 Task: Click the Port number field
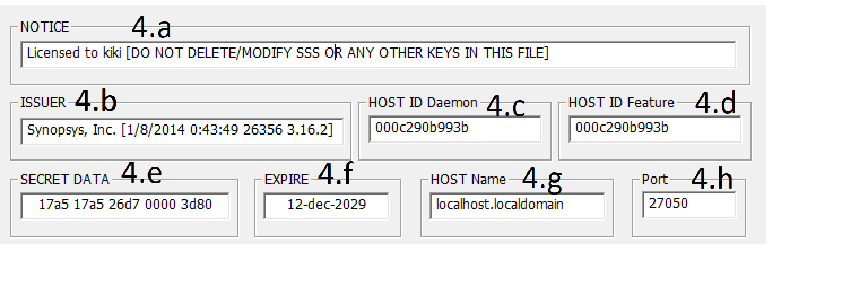tap(689, 205)
